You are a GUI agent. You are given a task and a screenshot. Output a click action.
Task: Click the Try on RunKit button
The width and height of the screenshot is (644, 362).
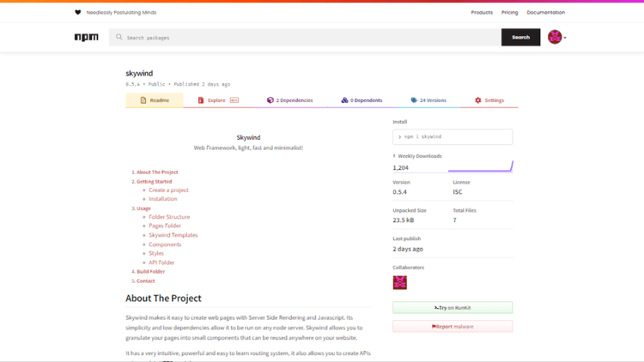[453, 307]
